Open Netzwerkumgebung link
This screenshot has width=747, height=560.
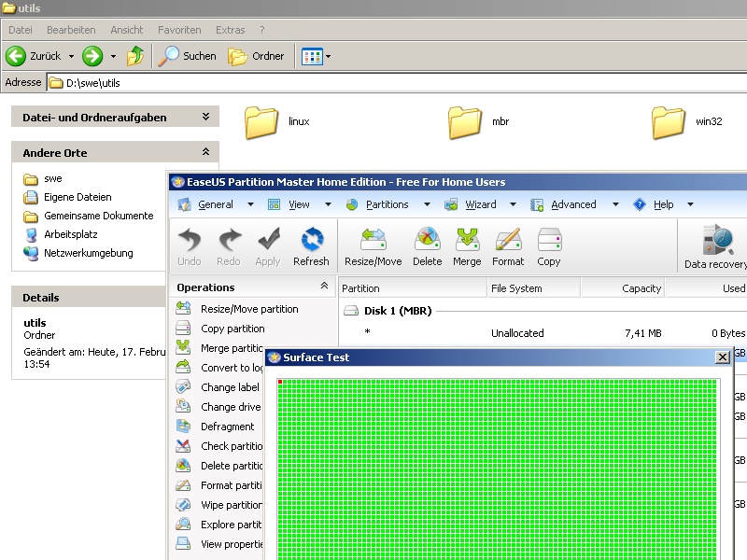[78, 253]
